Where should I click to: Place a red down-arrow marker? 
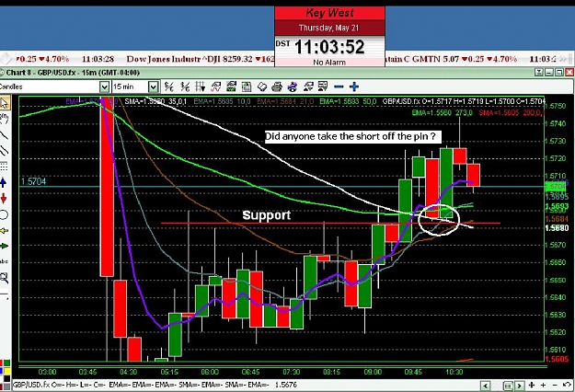pos(4,199)
